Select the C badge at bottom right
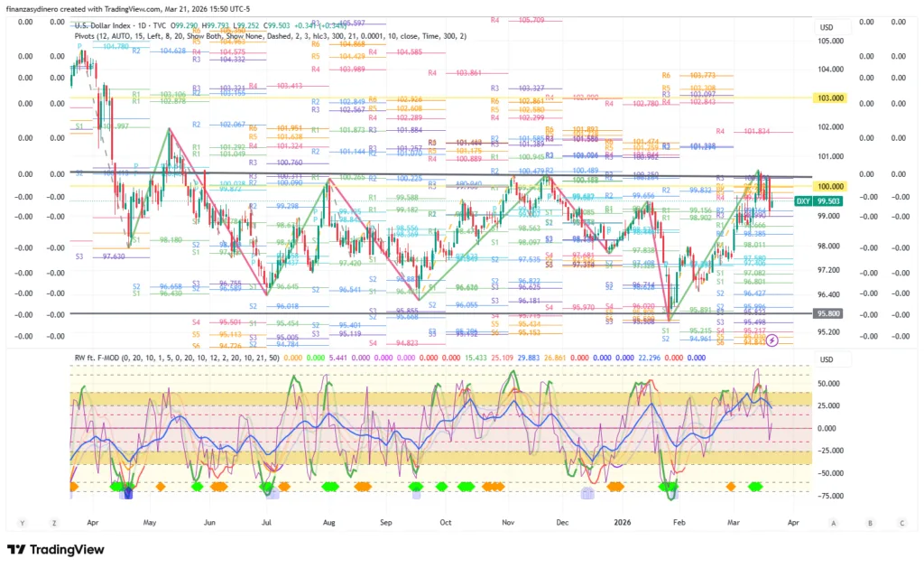The image size is (924, 568). (x=901, y=522)
